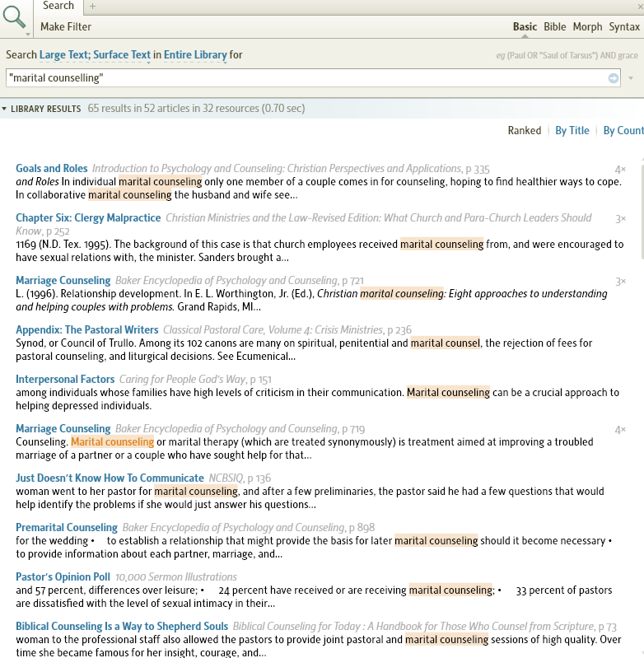
Task: Open the search history dropdown arrow beside query box
Action: coord(631,78)
